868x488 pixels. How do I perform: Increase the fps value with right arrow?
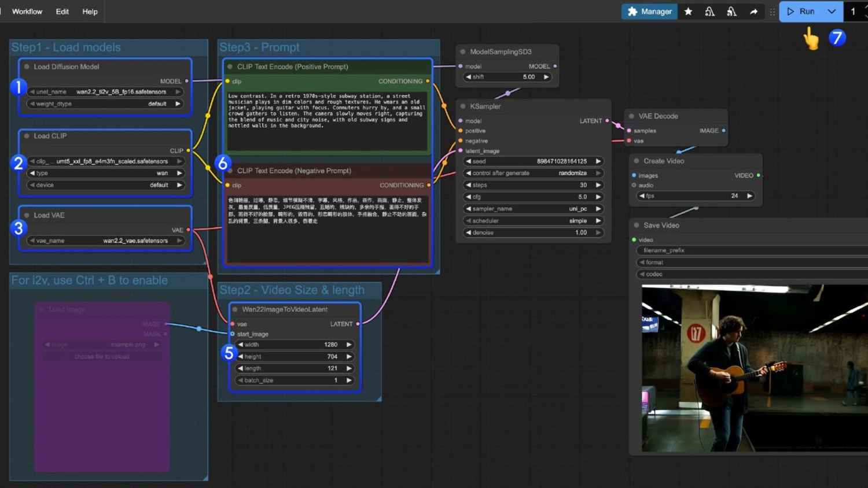749,196
